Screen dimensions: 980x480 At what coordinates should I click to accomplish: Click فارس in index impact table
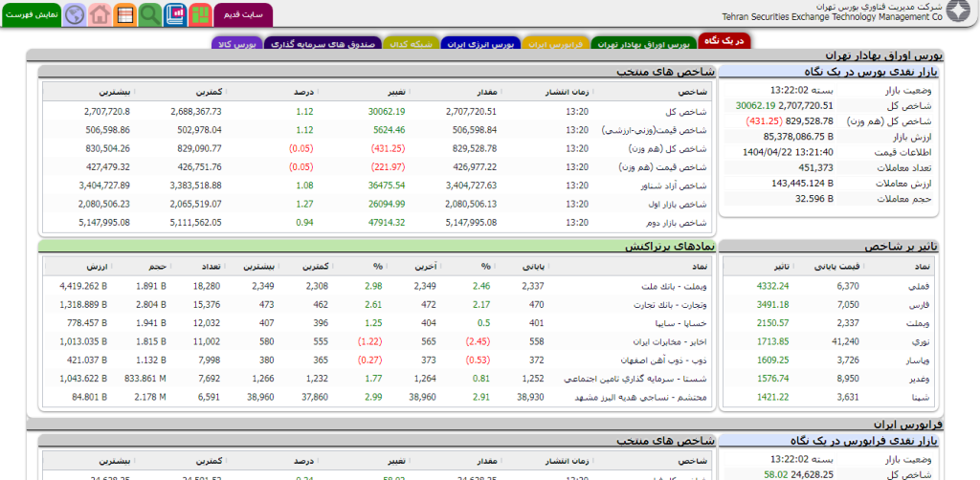pyautogui.click(x=922, y=305)
